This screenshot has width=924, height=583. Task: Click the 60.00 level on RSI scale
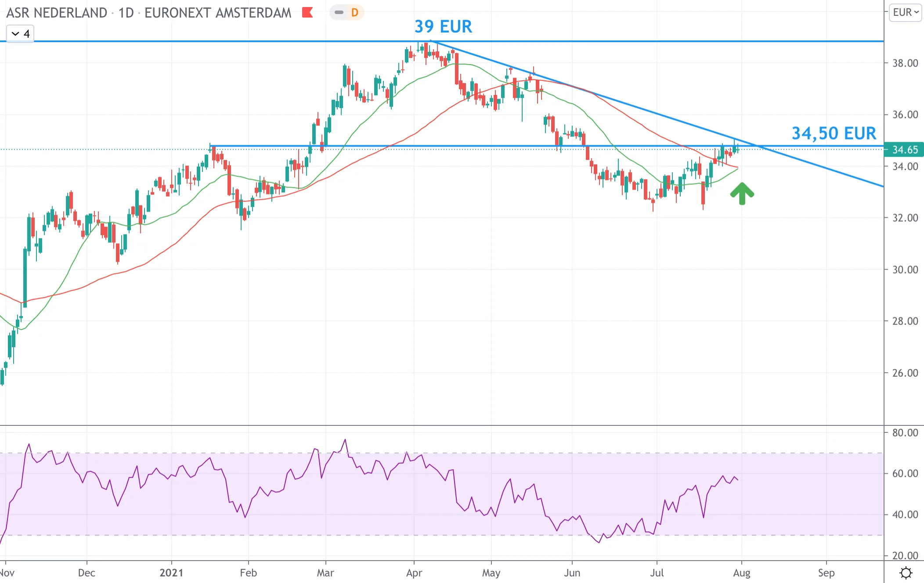pyautogui.click(x=905, y=474)
